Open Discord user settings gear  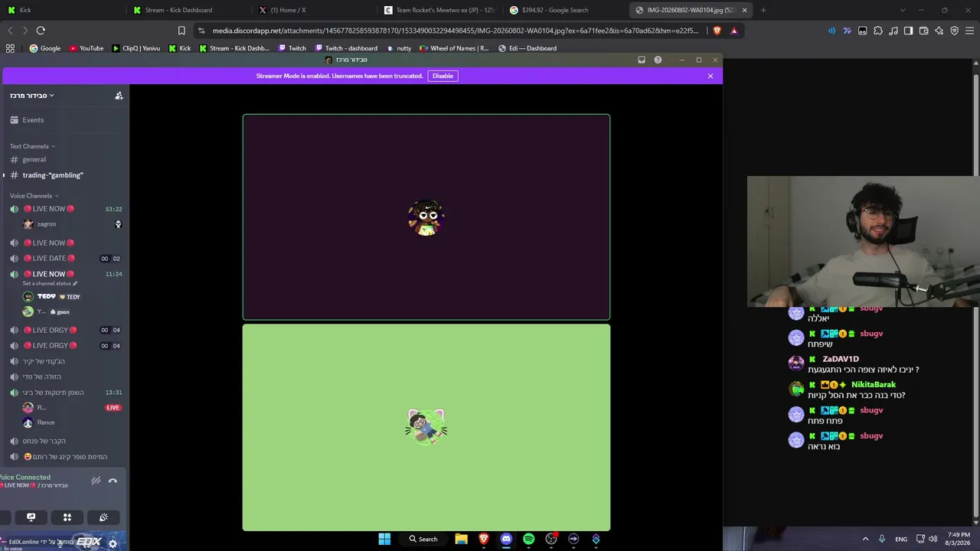coord(113,543)
